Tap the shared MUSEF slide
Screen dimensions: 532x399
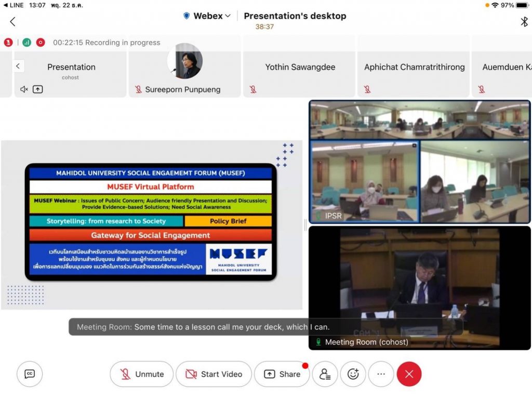click(152, 225)
